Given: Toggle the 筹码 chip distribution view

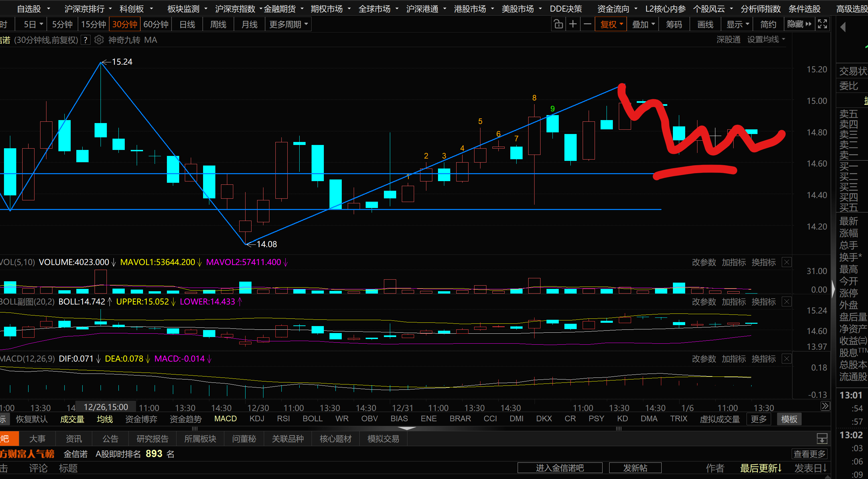Looking at the screenshot, I should pos(674,24).
